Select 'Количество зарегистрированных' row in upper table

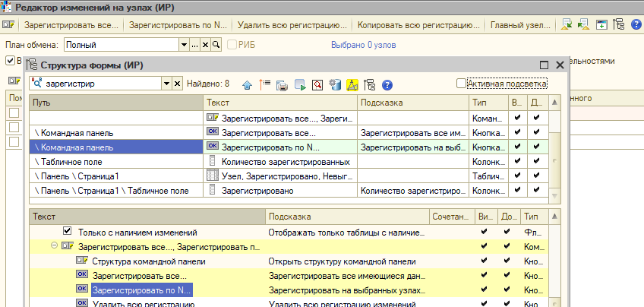pos(285,162)
